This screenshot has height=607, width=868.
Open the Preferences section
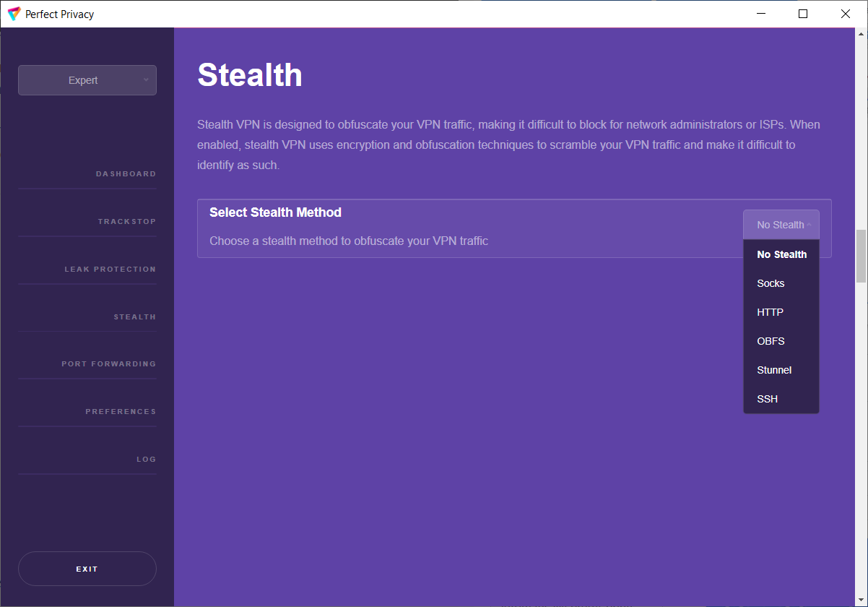pos(121,412)
